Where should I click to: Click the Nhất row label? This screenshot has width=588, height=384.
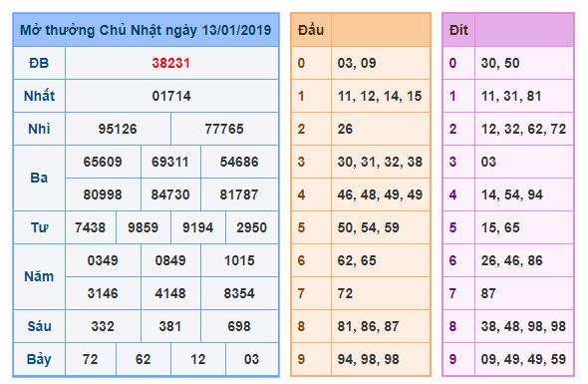[x=39, y=96]
